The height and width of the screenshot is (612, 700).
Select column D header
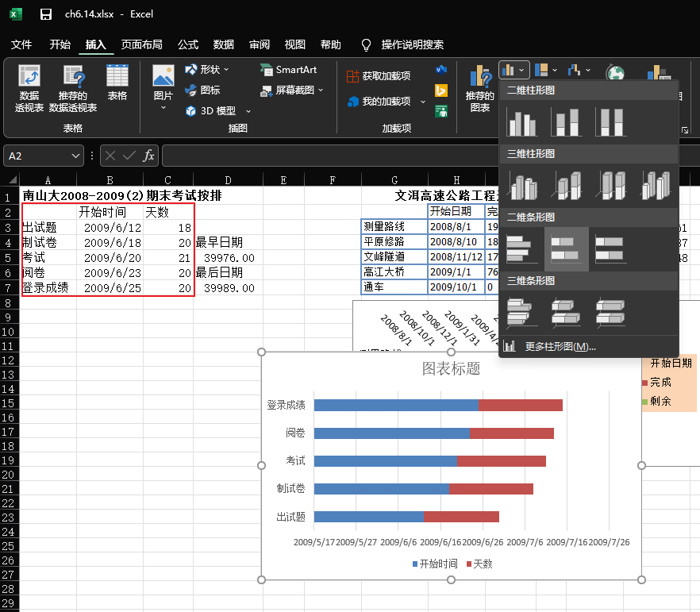pyautogui.click(x=228, y=180)
